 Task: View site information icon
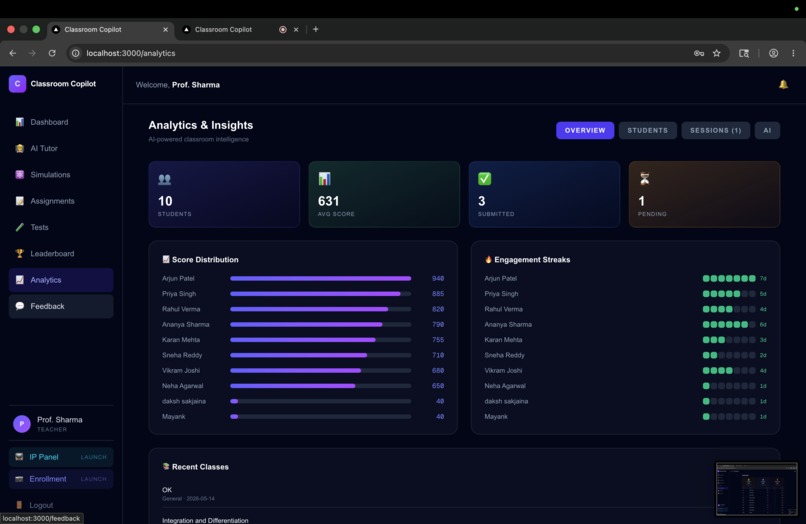point(76,53)
